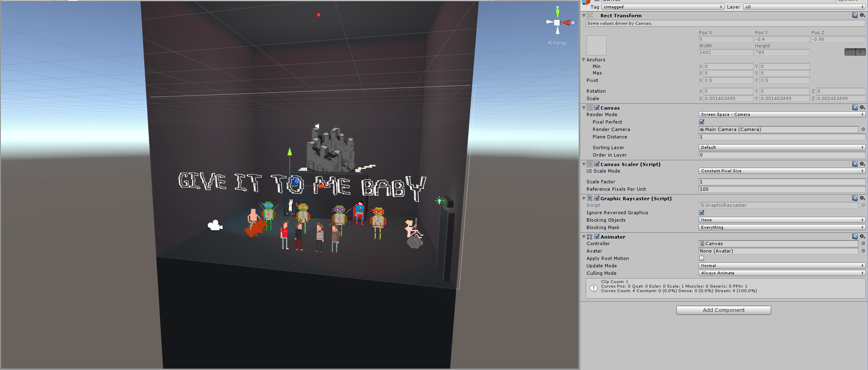Screen dimensions: 868x370
Task: Click the Rect Transform component icon
Action: [590, 15]
